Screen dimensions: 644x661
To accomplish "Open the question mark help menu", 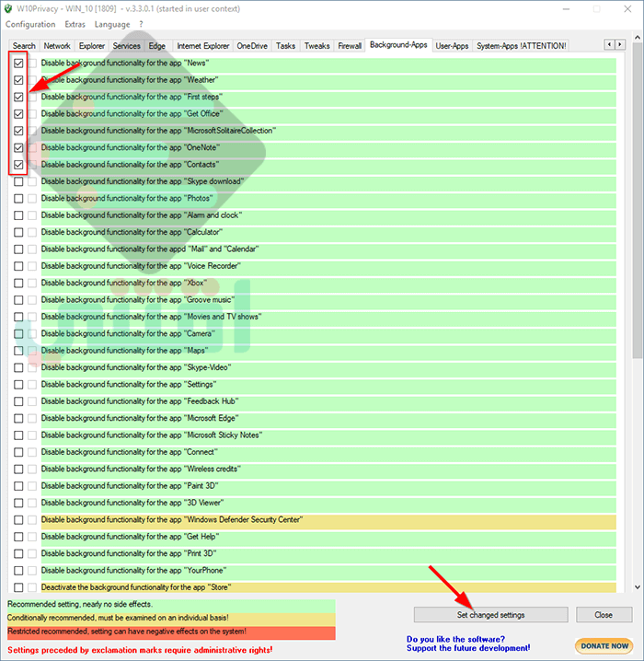I will point(141,25).
